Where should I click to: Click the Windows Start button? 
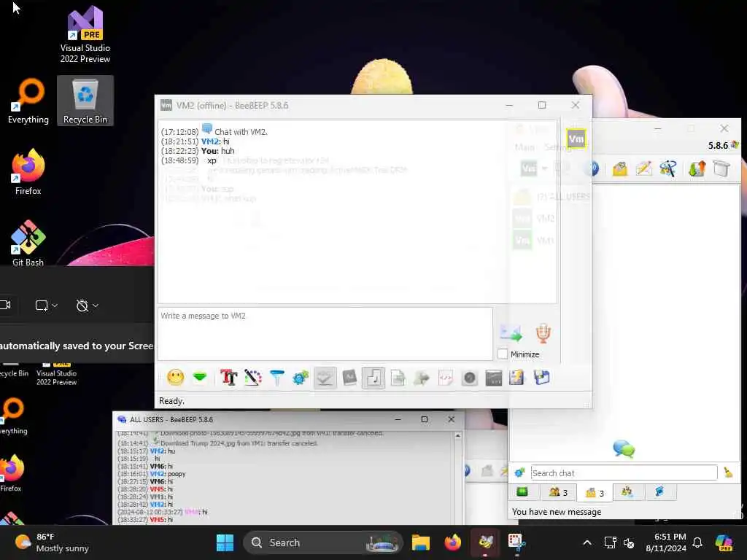pos(225,542)
